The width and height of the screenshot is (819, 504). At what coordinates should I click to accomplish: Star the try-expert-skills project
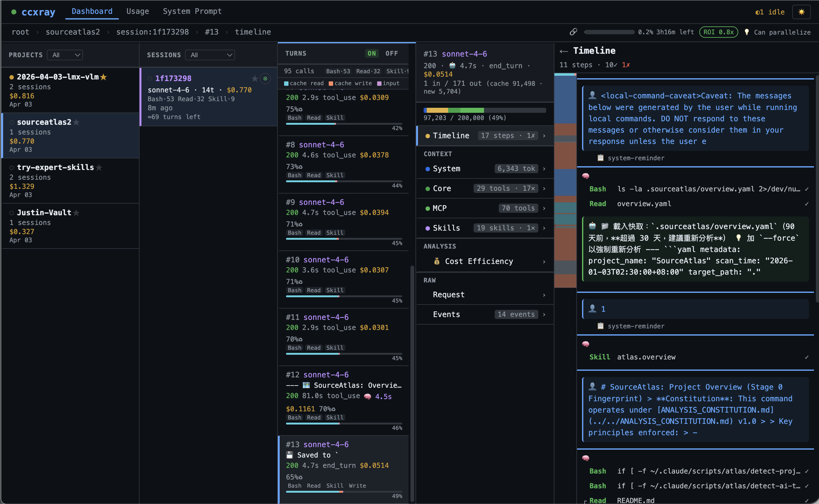pos(99,168)
